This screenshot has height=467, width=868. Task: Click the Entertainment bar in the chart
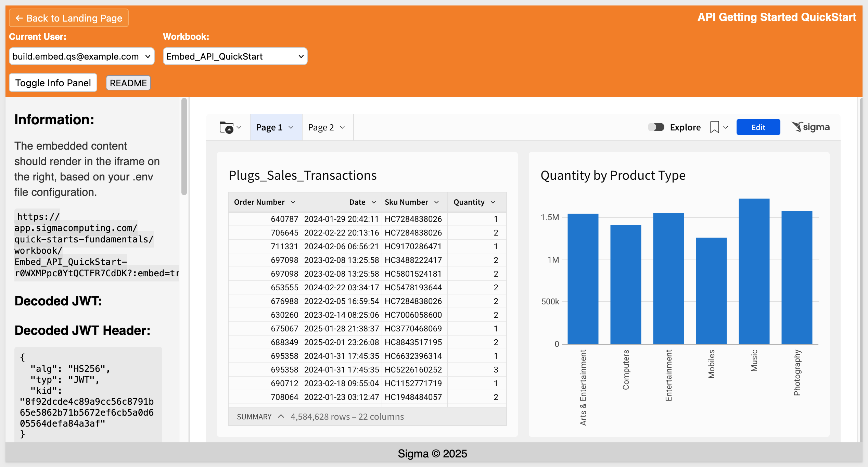(x=668, y=278)
